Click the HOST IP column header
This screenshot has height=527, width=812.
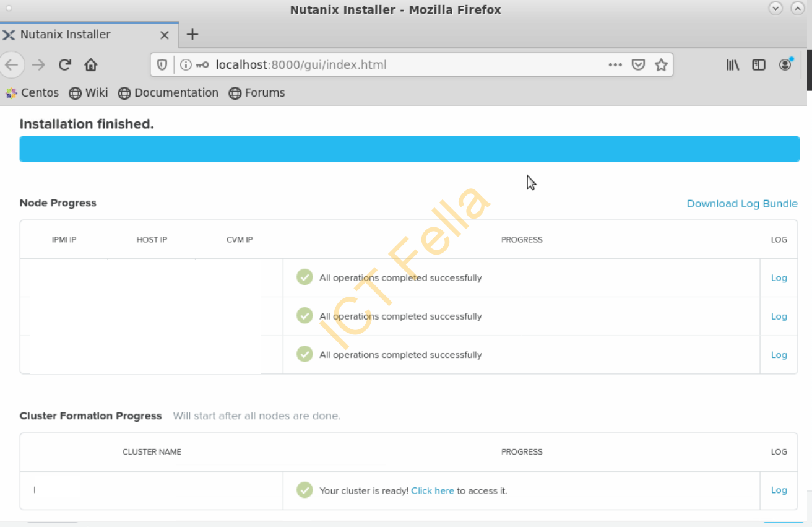pos(152,240)
